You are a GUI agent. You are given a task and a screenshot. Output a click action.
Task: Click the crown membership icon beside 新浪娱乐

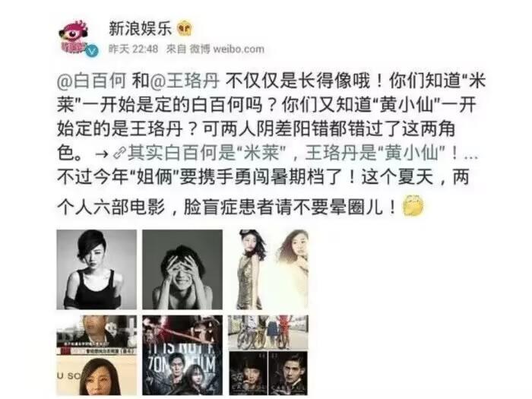(x=185, y=29)
